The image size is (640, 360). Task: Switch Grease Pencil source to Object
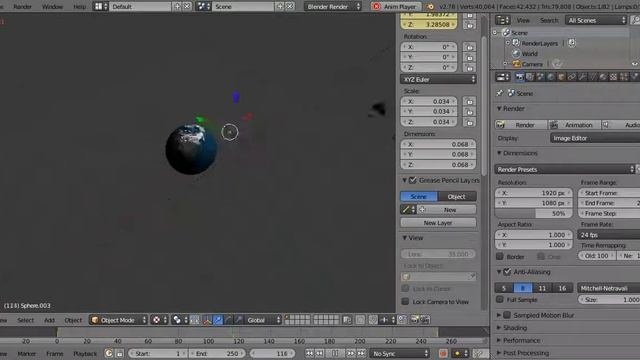pyautogui.click(x=457, y=197)
